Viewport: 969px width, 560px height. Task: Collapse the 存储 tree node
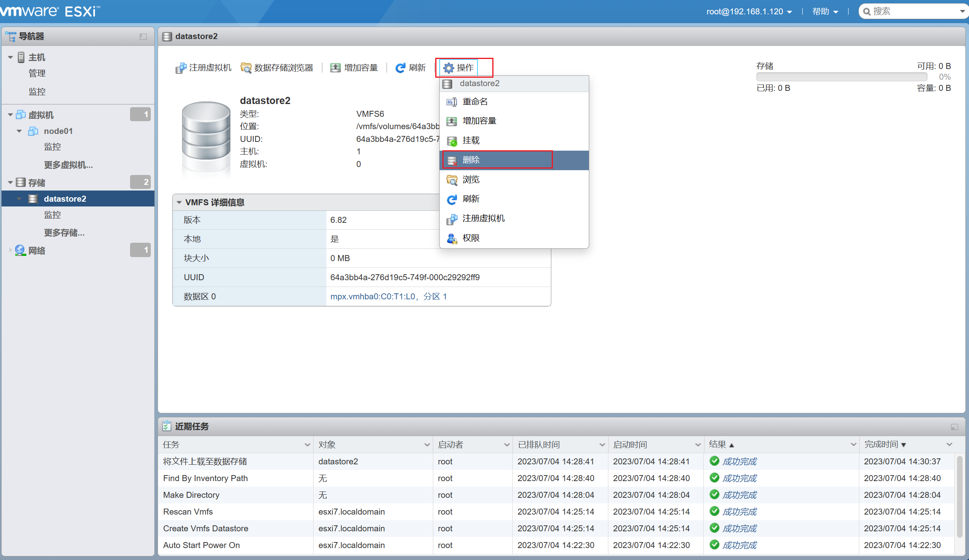coord(10,183)
